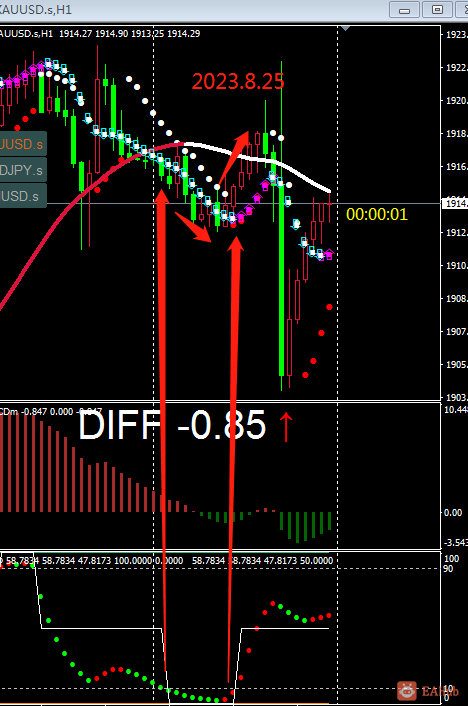Click the 90 level on oscillator scale
468x706 pixels.
point(448,569)
